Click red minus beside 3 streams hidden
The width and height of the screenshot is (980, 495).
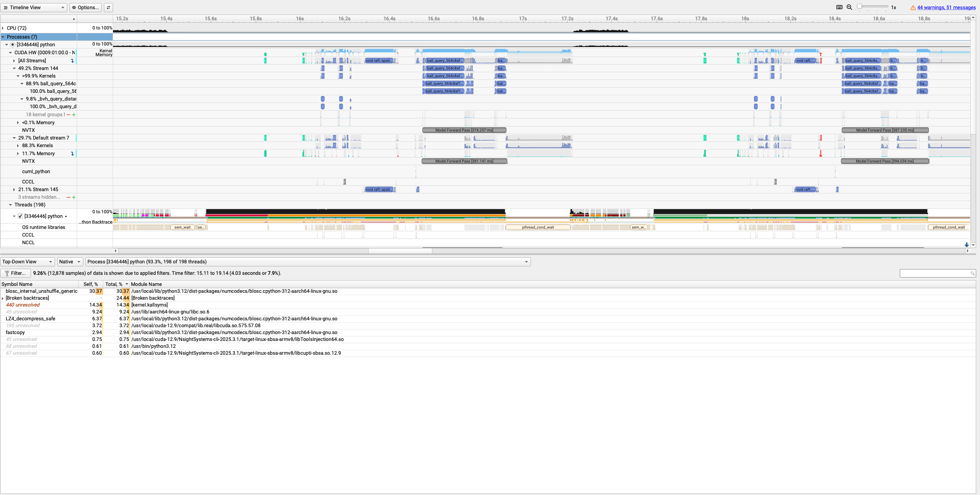click(68, 197)
